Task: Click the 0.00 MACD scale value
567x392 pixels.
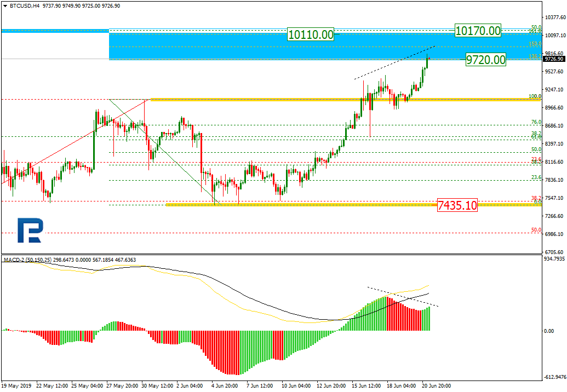Action: [x=549, y=331]
